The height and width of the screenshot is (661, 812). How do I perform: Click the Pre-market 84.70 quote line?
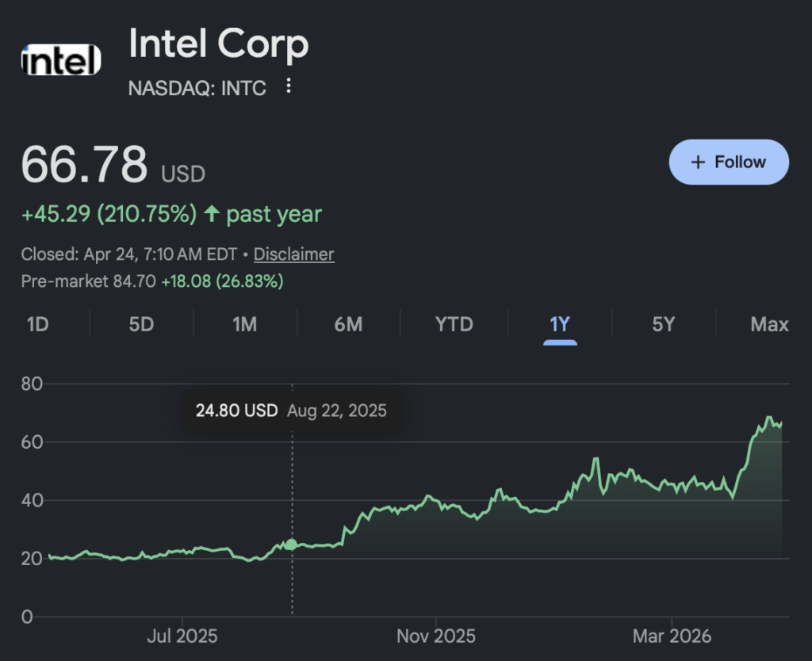[152, 281]
